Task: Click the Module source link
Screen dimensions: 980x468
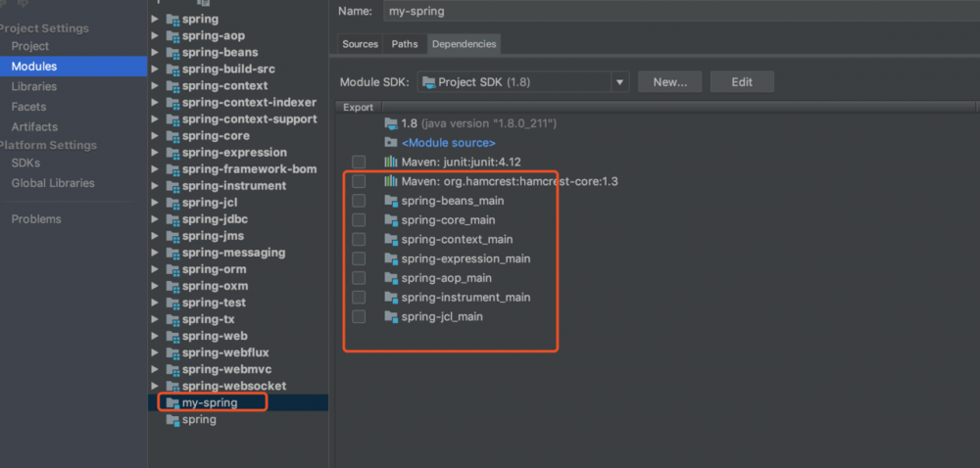Action: pos(449,143)
